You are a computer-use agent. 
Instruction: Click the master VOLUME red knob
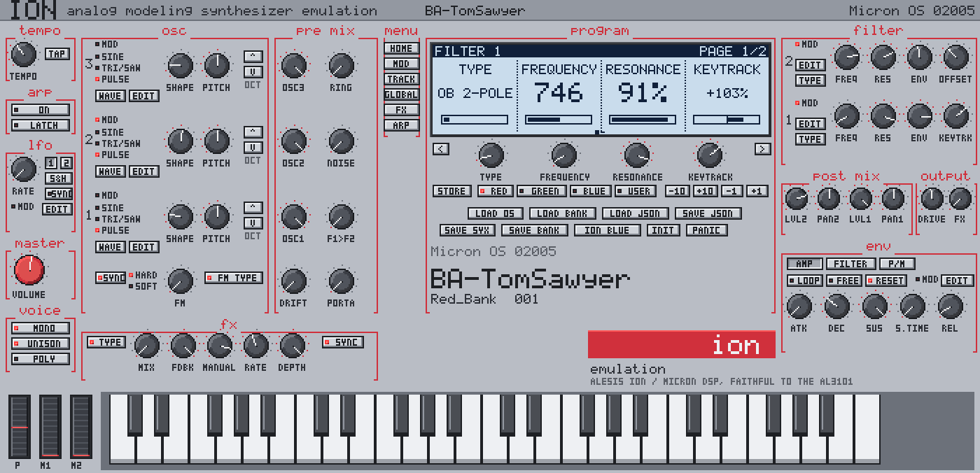29,270
